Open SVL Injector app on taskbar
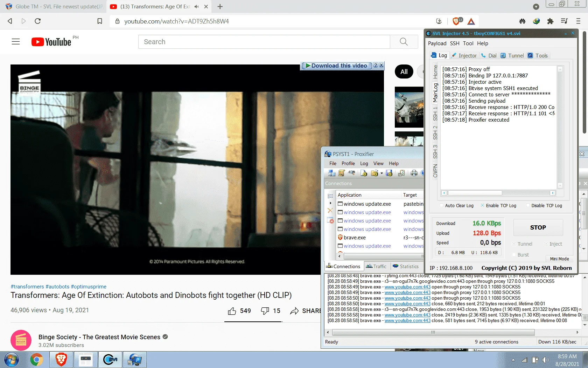Screen dimensions: 588x368 point(110,360)
